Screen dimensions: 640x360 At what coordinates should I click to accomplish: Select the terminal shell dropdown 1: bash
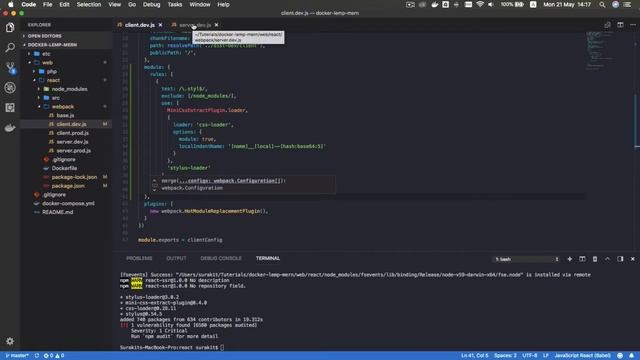pyautogui.click(x=526, y=259)
